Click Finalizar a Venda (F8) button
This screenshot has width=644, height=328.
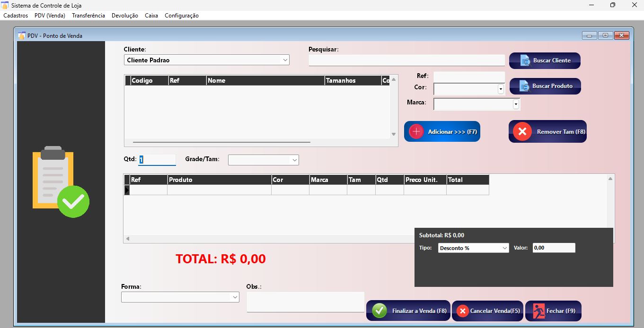(x=408, y=311)
